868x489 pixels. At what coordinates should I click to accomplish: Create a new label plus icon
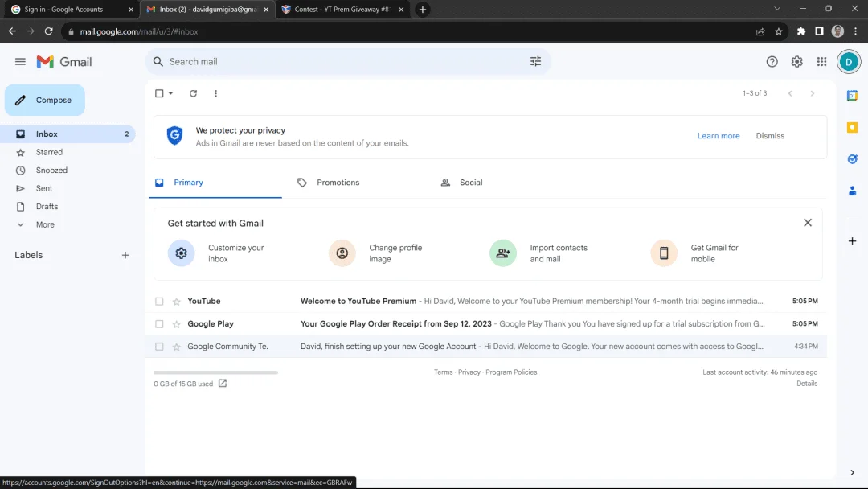tap(125, 255)
